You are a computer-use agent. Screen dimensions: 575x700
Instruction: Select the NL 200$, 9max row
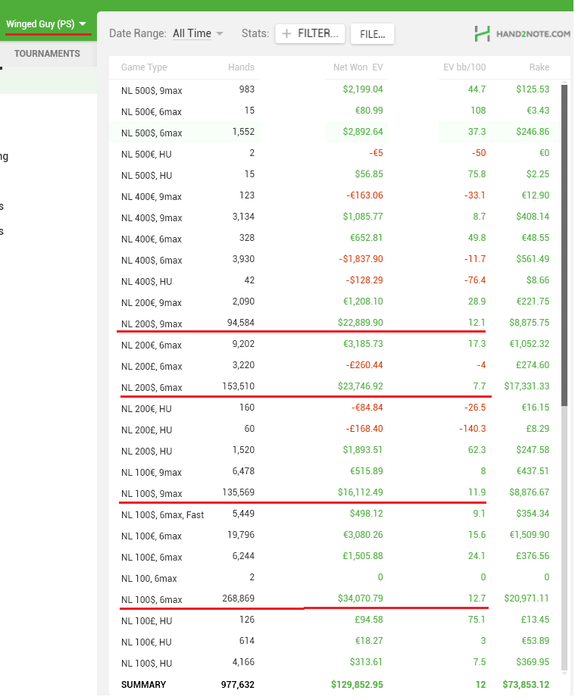335,323
